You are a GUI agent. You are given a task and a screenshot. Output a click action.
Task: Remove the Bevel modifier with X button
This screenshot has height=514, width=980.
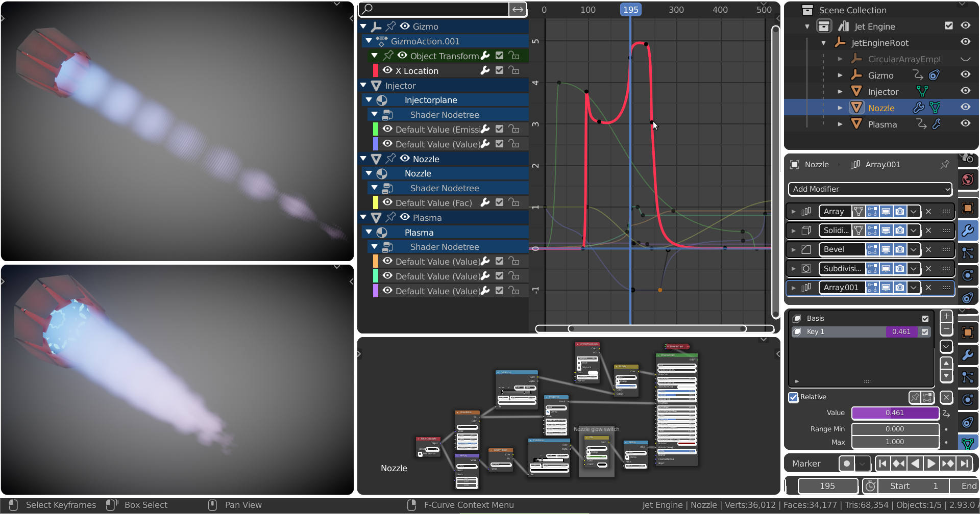[x=928, y=249]
